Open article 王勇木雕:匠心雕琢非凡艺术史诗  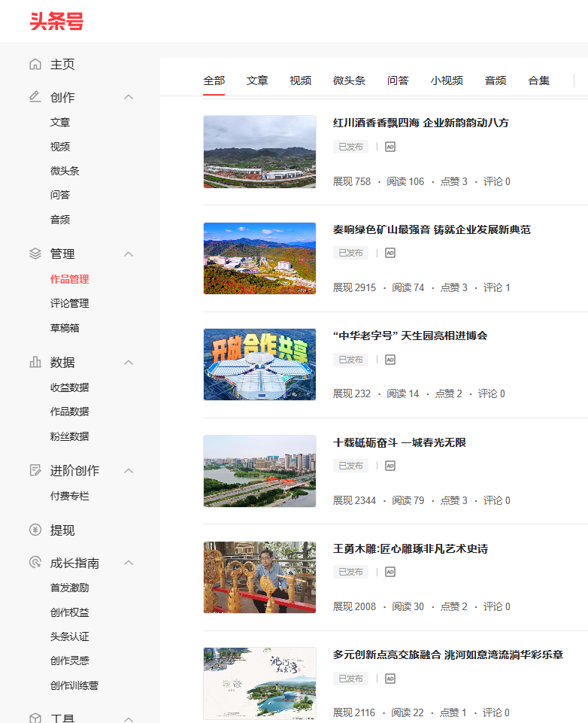pos(411,548)
